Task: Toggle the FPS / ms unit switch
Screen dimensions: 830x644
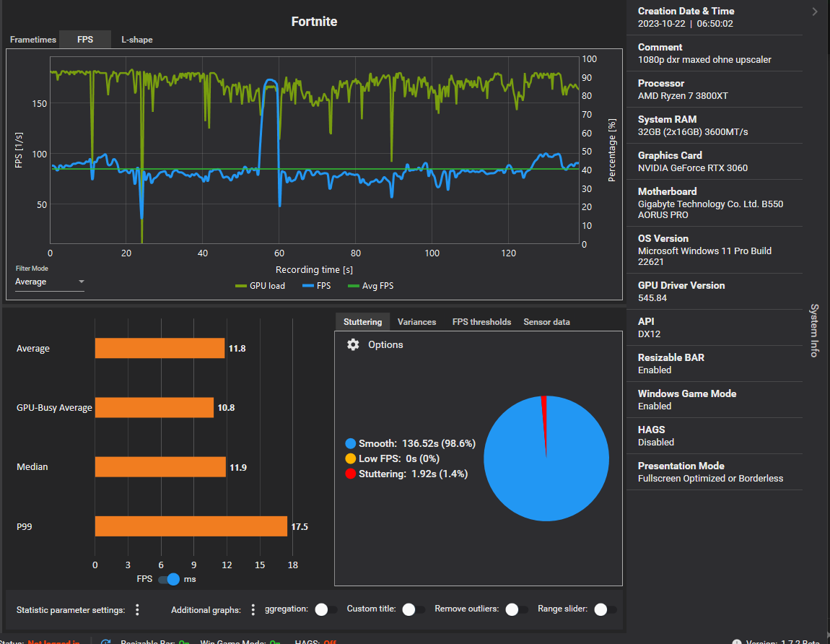Action: coord(169,580)
